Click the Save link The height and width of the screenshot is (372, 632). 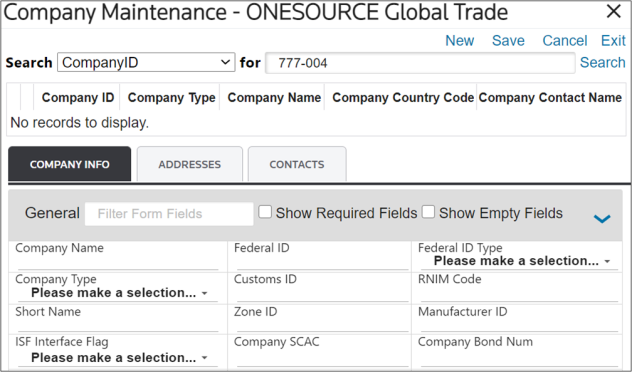tap(508, 41)
